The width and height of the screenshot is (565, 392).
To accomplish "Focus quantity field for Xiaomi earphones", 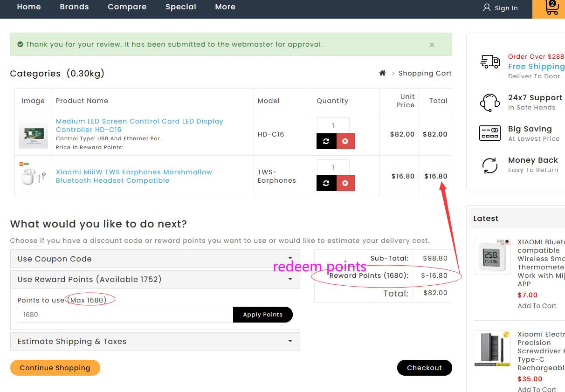I will 333,167.
